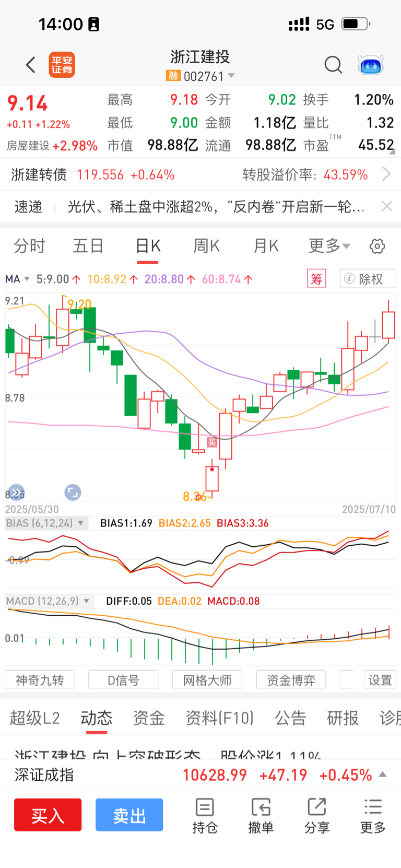This screenshot has width=401, height=868.
Task: Toggle the 除权 adjustment option
Action: [368, 279]
